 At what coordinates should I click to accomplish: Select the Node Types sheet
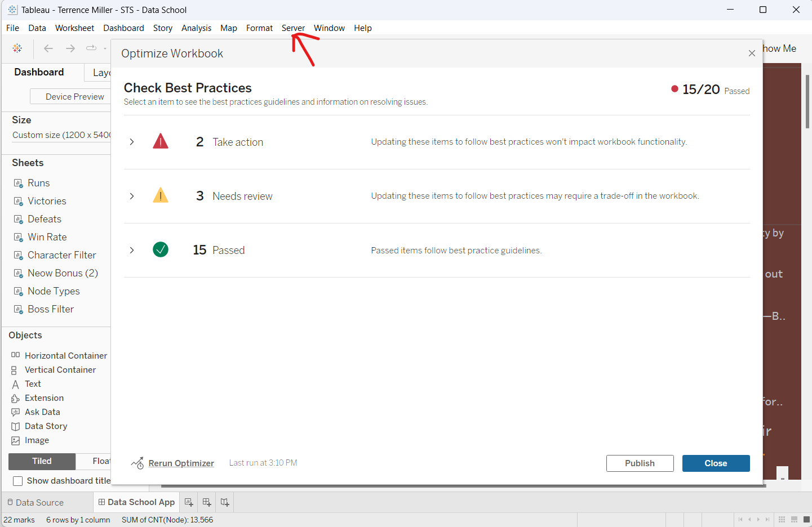point(54,291)
